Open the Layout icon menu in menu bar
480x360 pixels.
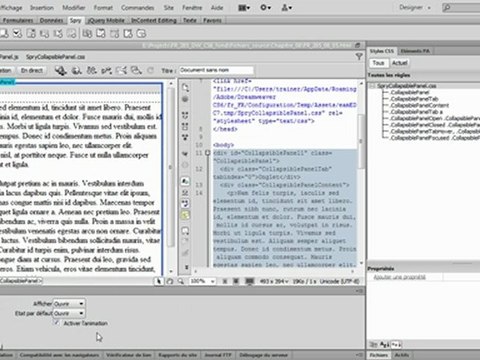244,7
